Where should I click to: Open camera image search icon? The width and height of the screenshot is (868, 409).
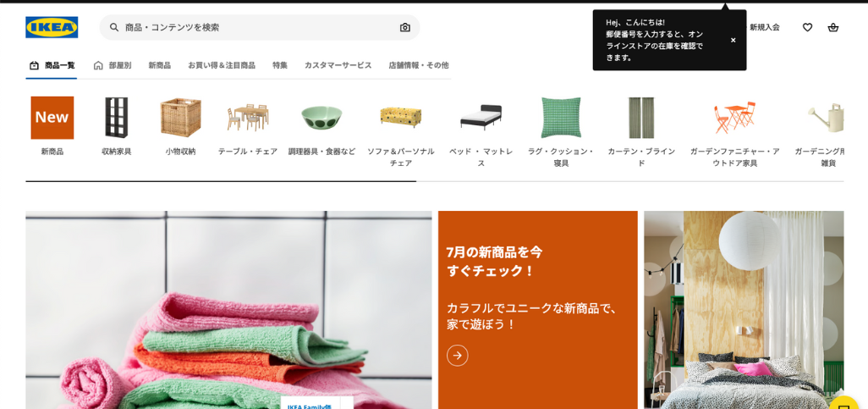(405, 27)
